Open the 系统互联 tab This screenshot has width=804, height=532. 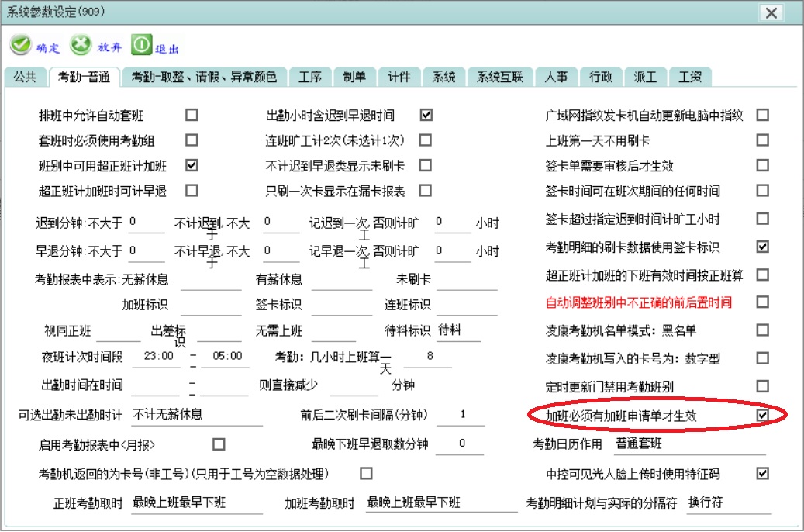pos(500,77)
